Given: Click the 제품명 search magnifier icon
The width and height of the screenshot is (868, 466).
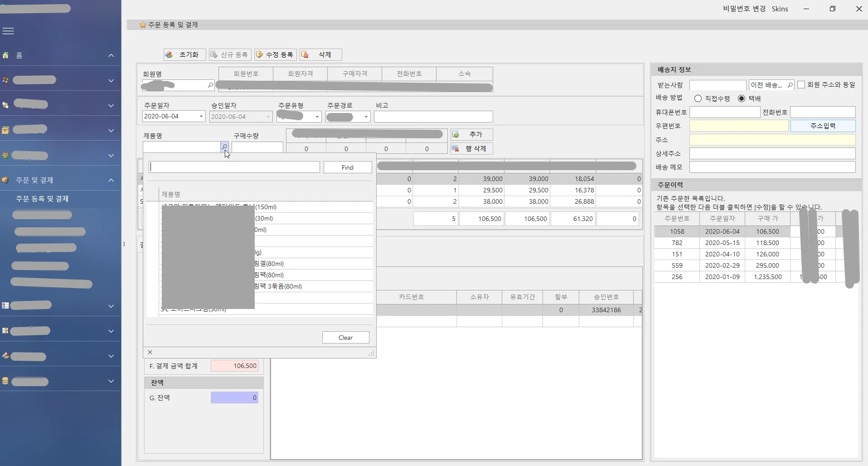Looking at the screenshot, I should [224, 147].
